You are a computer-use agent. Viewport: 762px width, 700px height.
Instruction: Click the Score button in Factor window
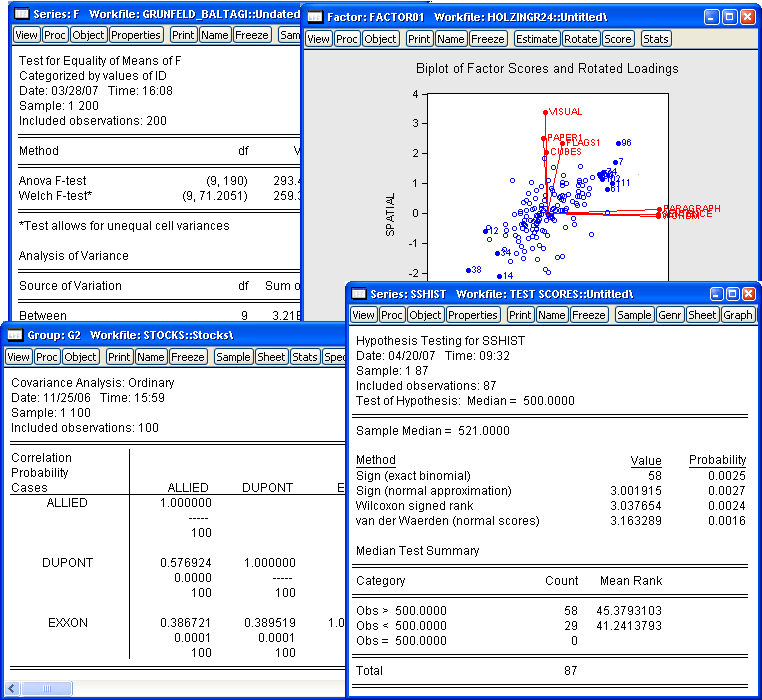tap(618, 39)
